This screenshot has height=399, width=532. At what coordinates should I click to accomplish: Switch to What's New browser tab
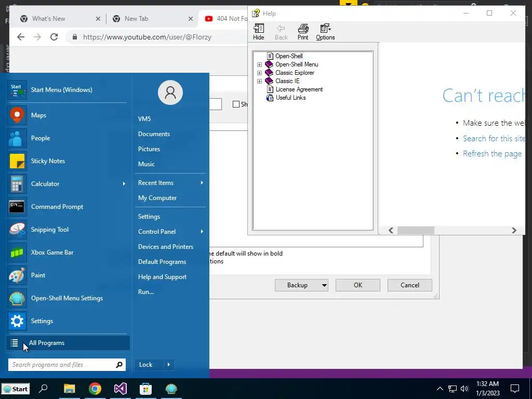click(x=60, y=19)
